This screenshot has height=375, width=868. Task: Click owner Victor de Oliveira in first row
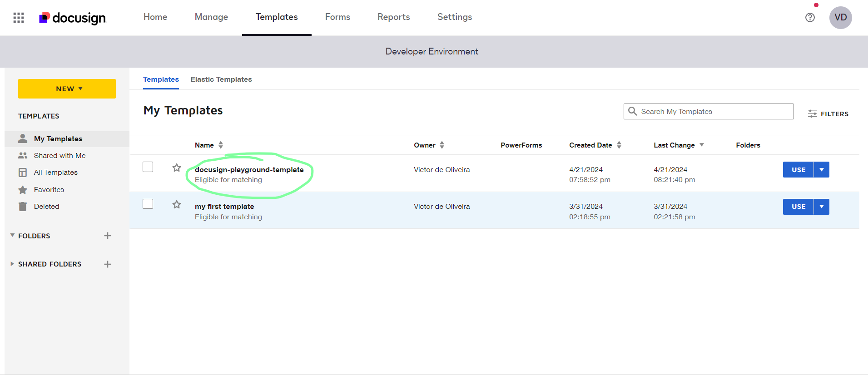(441, 170)
